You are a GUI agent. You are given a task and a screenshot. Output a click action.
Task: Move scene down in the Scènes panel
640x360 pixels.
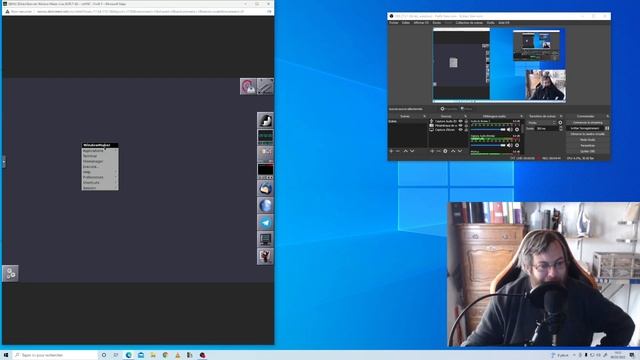click(x=412, y=151)
